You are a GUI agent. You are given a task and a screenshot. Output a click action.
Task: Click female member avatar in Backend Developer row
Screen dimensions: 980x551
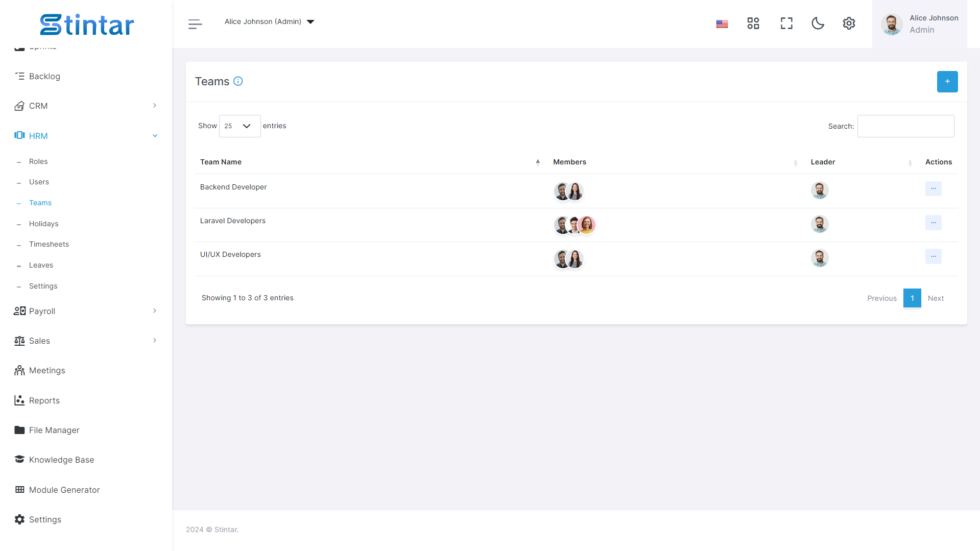[x=575, y=191]
